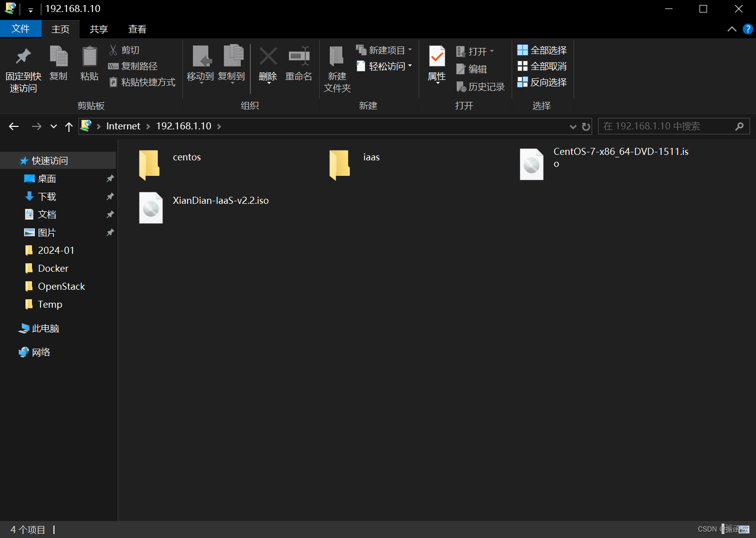Click 192.168.1.10 breadcrumb segment

[x=183, y=126]
